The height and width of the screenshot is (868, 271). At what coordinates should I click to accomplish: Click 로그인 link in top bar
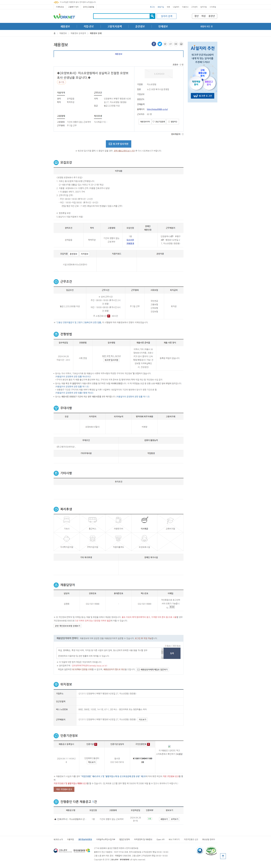click(x=152, y=7)
